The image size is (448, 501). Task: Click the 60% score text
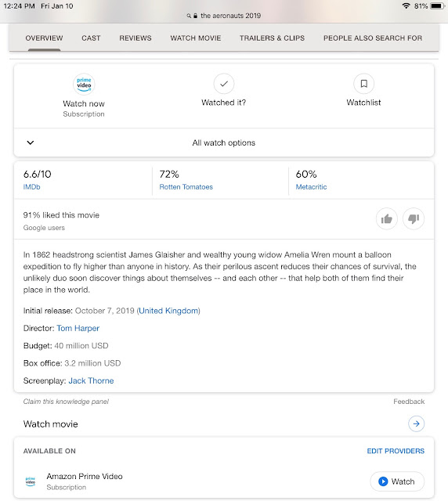(x=306, y=174)
